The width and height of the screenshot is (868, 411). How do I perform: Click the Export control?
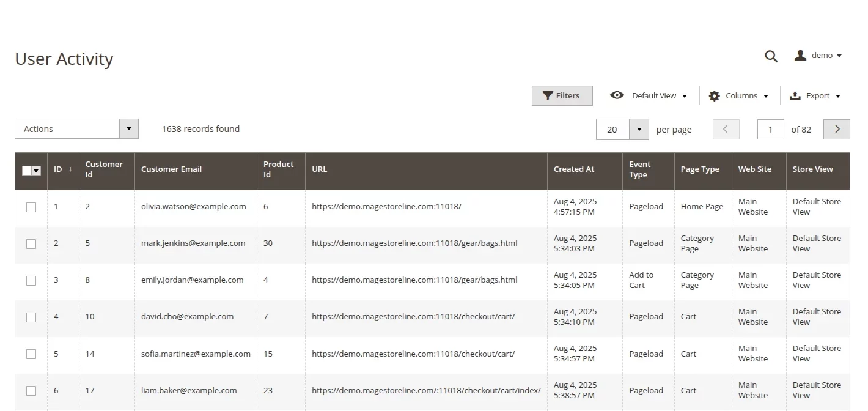pyautogui.click(x=815, y=95)
